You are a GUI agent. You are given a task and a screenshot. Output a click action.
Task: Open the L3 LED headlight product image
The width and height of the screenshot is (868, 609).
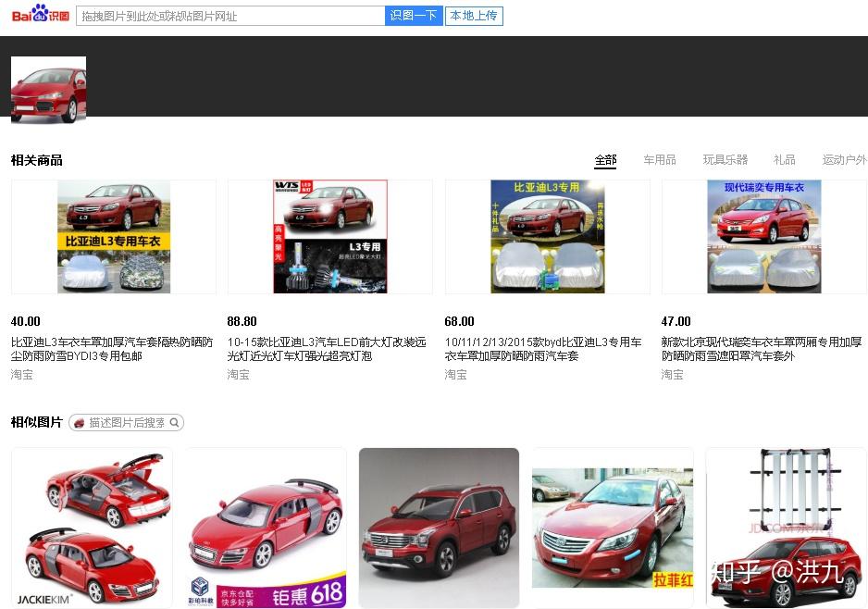(x=330, y=236)
